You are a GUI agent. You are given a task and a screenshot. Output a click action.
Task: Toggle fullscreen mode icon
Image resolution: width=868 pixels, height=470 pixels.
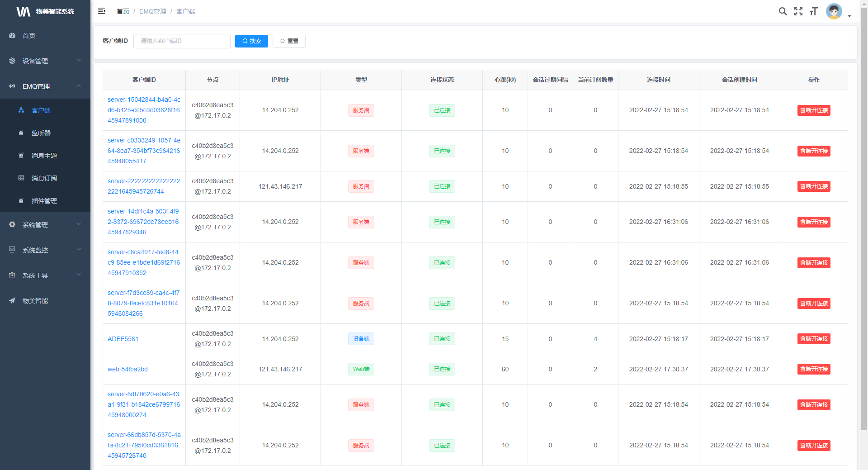tap(798, 11)
